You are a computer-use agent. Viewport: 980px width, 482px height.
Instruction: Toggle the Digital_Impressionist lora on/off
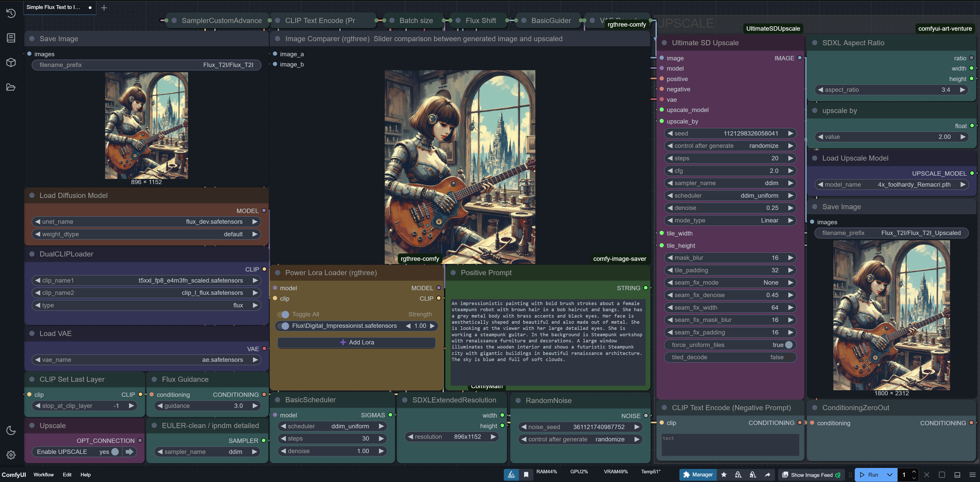[x=284, y=326]
